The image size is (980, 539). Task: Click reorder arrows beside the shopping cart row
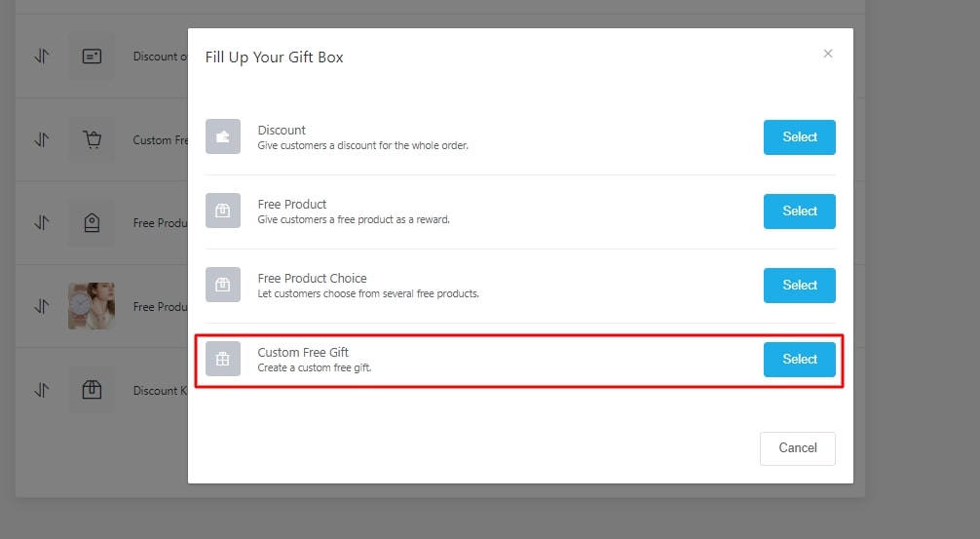42,140
